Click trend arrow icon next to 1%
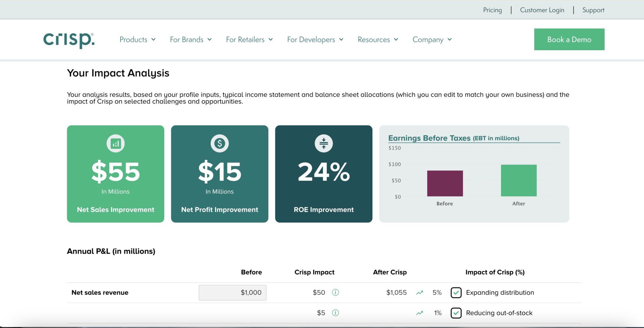Image resolution: width=644 pixels, height=328 pixels. [x=420, y=313]
